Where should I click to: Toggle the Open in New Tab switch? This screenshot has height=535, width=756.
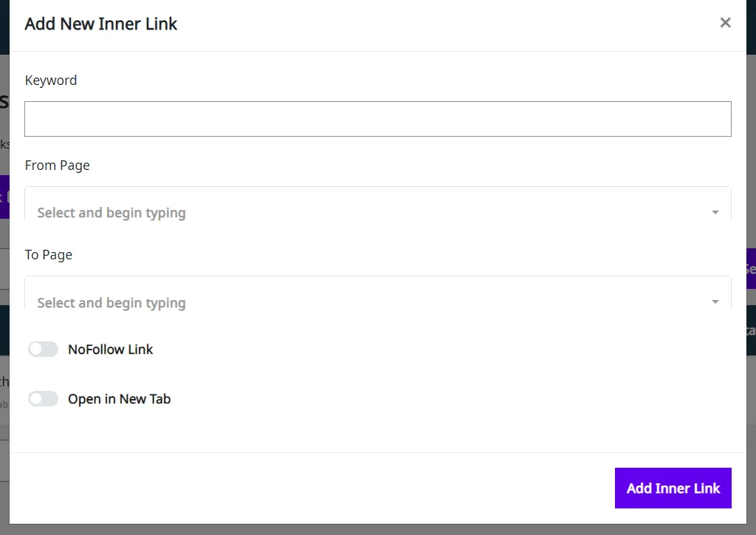click(x=43, y=399)
